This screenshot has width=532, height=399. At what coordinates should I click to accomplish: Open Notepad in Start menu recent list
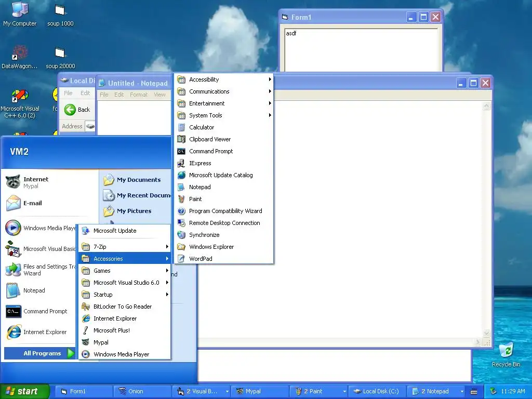39,290
